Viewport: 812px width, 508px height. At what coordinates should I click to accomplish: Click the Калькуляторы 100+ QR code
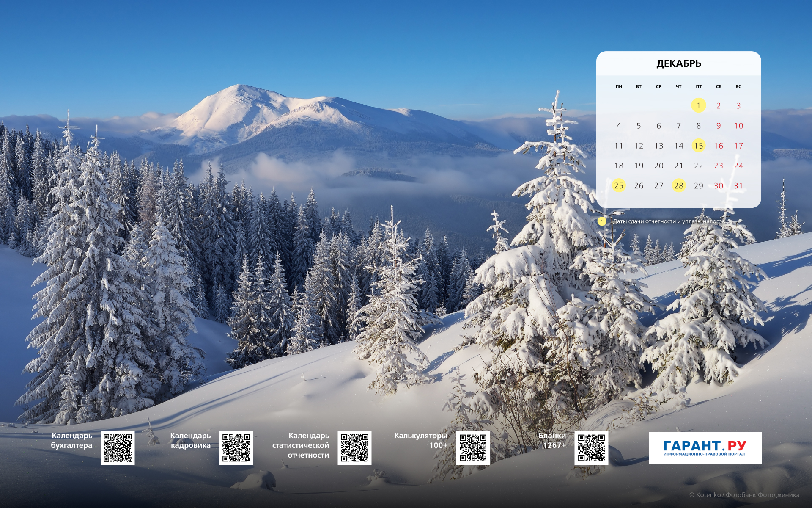pos(473,447)
